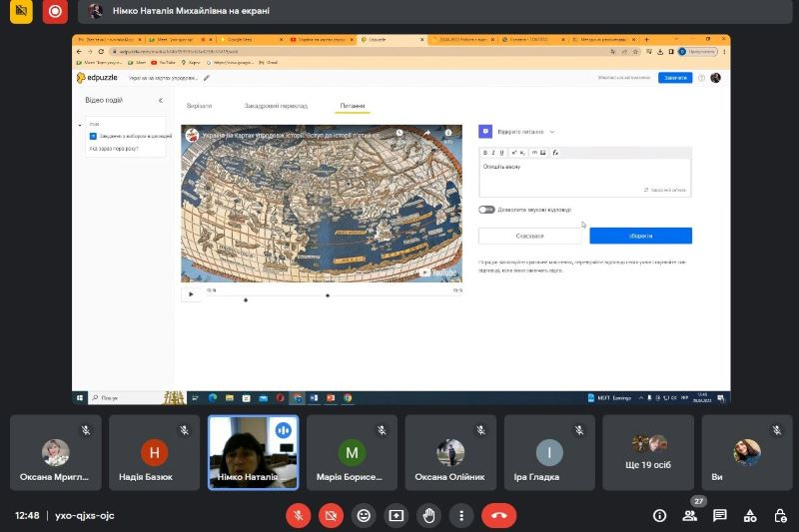
Task: Open the Windows Start button in shared screen
Action: coord(80,398)
